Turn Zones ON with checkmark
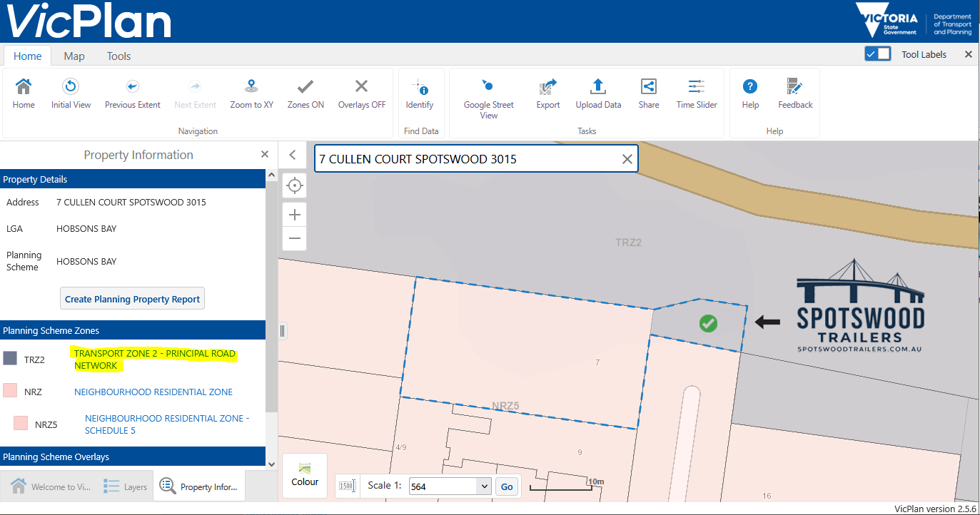Image resolution: width=980 pixels, height=515 pixels. coord(305,87)
